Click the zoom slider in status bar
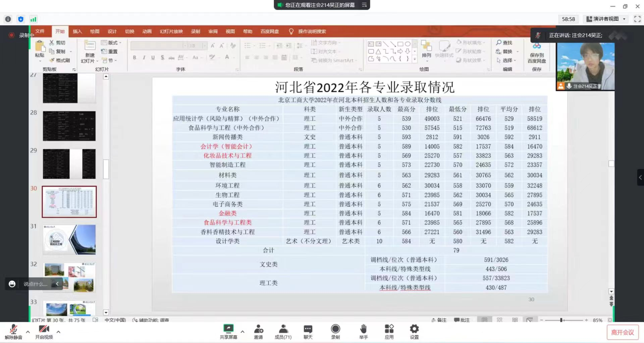This screenshot has height=343, width=644. (561, 320)
